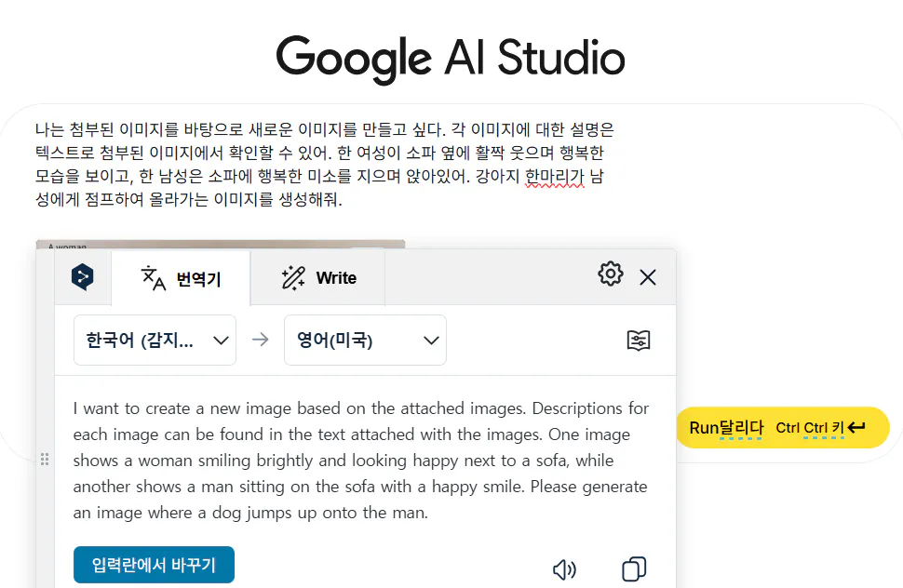Click the attached image thumbnail strip

click(221, 245)
